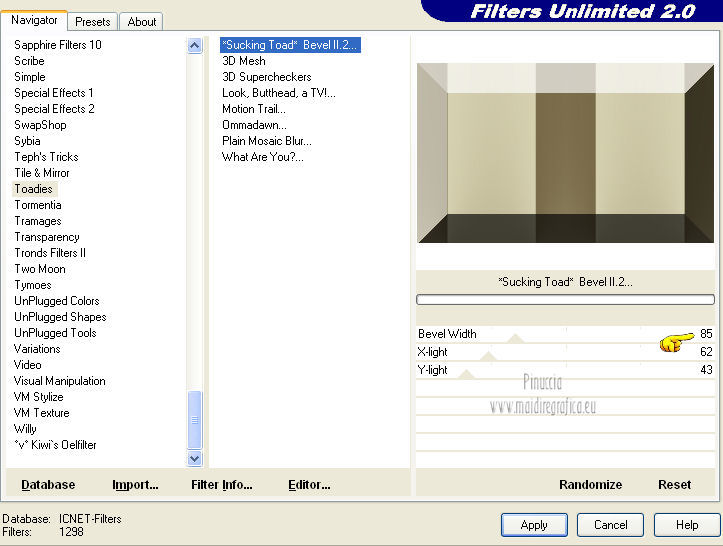Choose Special Effects 2 category

(x=54, y=109)
